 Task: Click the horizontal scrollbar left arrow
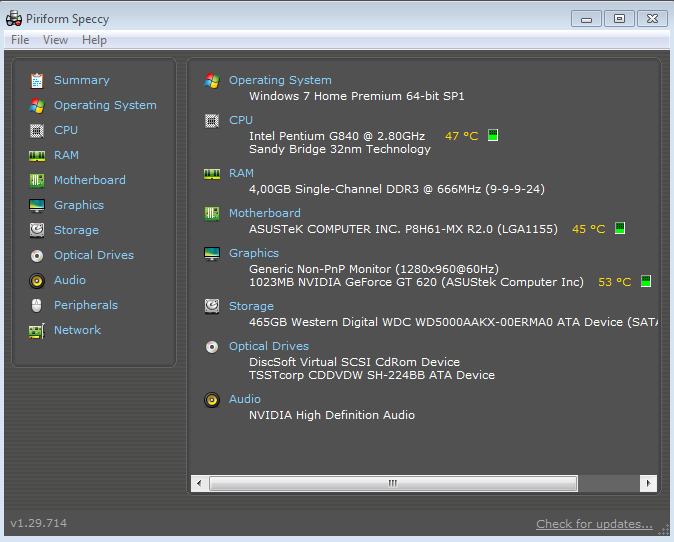[199, 483]
